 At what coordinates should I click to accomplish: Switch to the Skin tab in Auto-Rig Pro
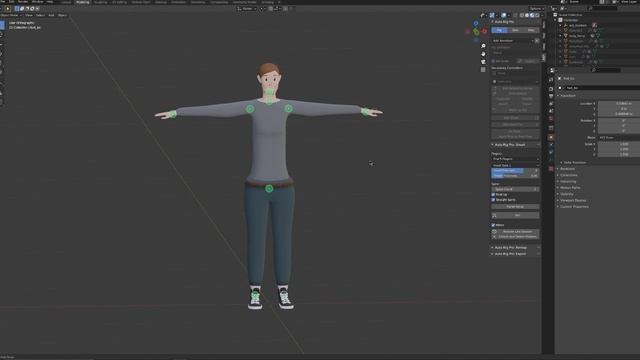point(515,30)
